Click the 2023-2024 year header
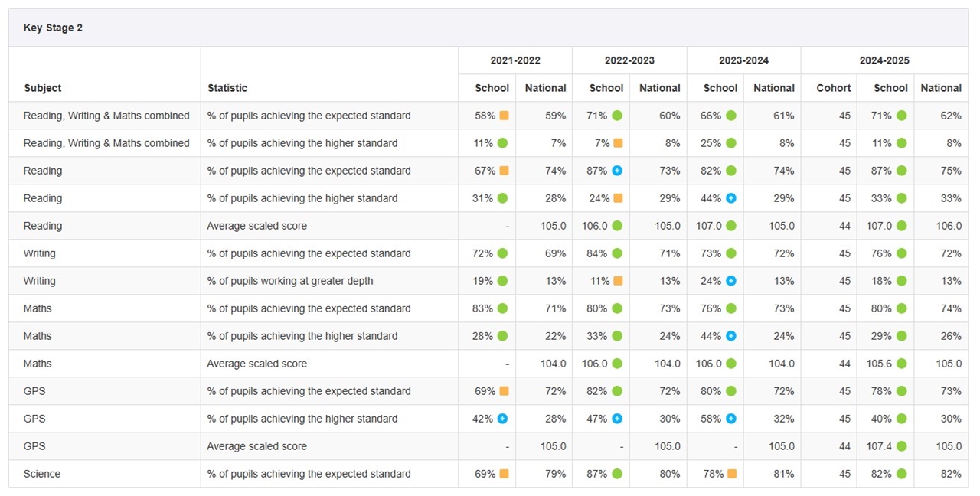This screenshot has height=496, width=980. (x=743, y=60)
